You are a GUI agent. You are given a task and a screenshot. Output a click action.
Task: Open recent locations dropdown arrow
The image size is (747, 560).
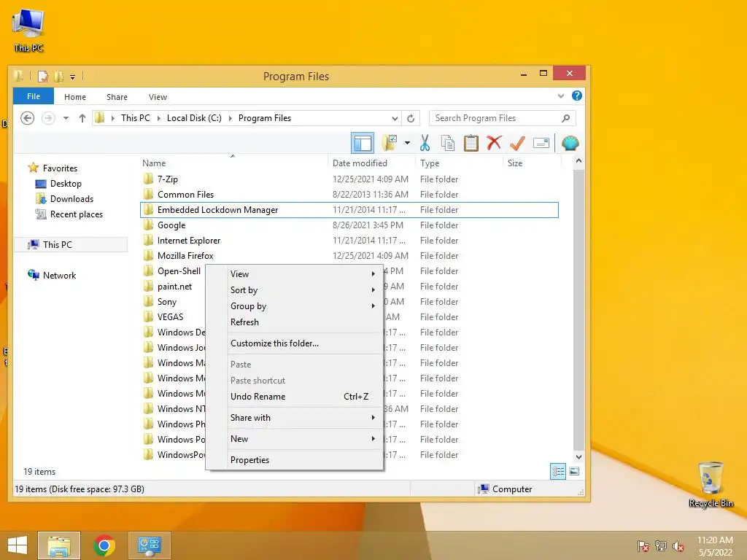tap(66, 118)
